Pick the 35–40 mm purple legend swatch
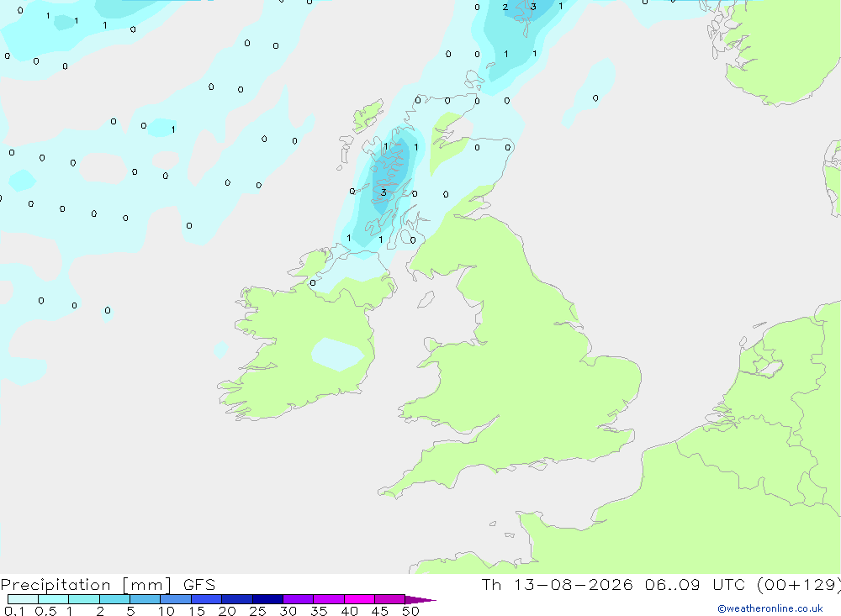The width and height of the screenshot is (841, 616). [329, 599]
